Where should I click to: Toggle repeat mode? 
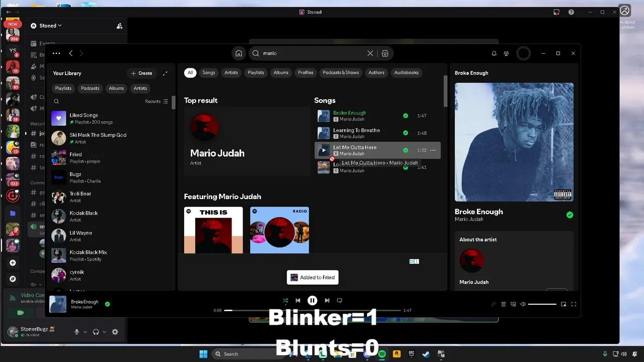click(340, 301)
